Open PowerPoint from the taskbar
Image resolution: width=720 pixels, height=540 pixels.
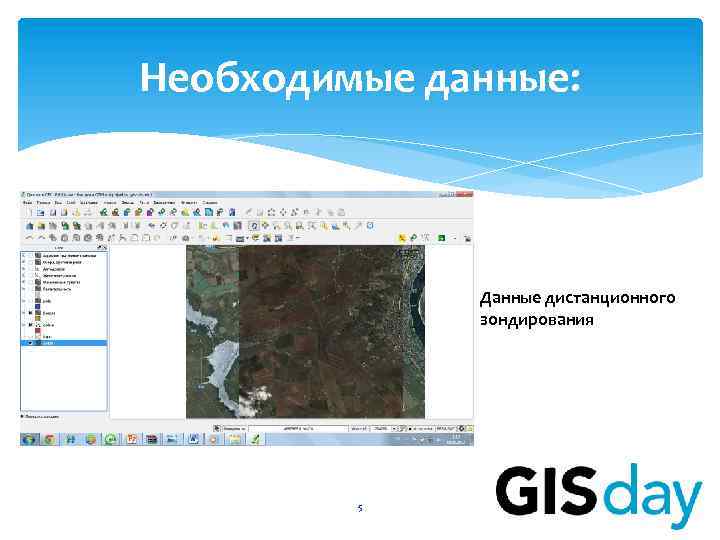click(132, 439)
